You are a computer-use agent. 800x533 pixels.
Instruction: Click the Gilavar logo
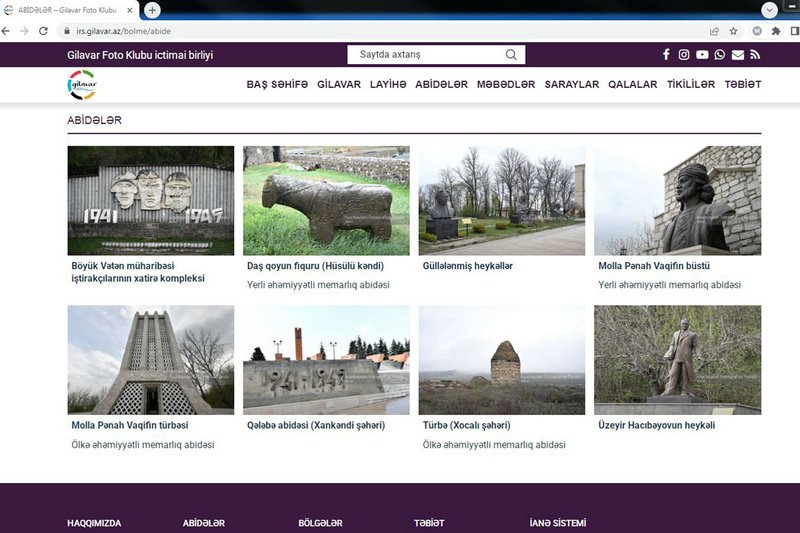click(x=82, y=85)
